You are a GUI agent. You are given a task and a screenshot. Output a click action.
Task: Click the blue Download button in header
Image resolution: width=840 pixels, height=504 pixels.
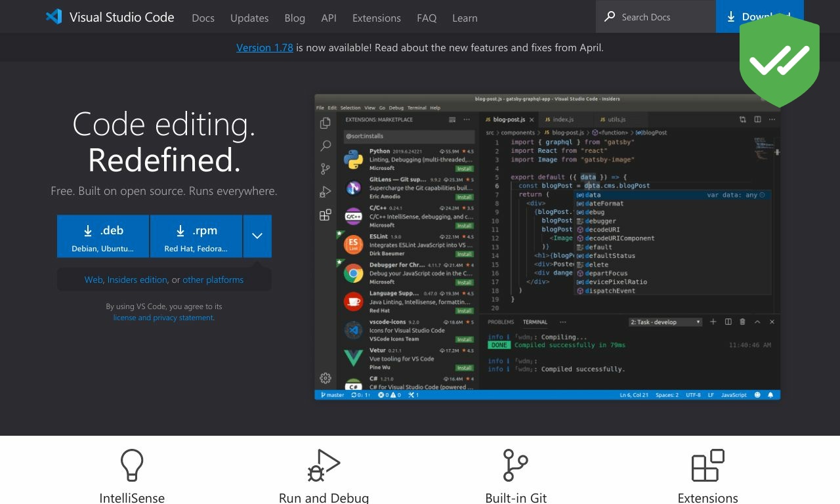coord(759,16)
